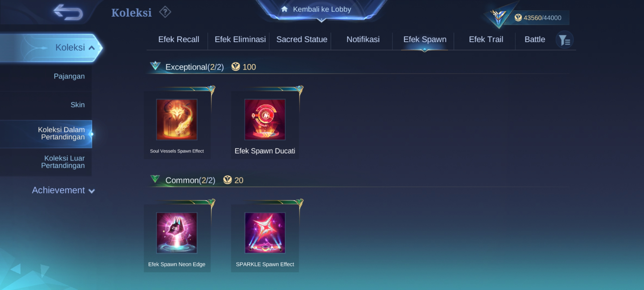This screenshot has width=644, height=290.
Task: Open the Efek Trail tab
Action: tap(486, 39)
